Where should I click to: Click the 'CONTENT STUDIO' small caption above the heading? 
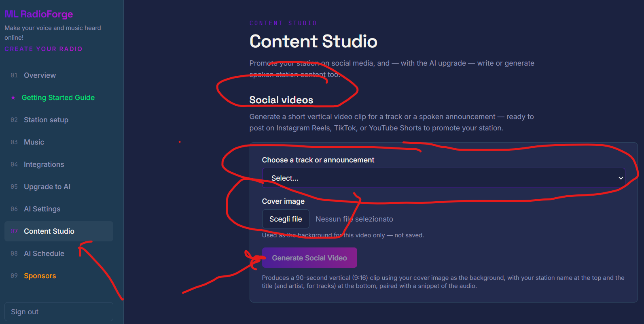click(x=283, y=23)
